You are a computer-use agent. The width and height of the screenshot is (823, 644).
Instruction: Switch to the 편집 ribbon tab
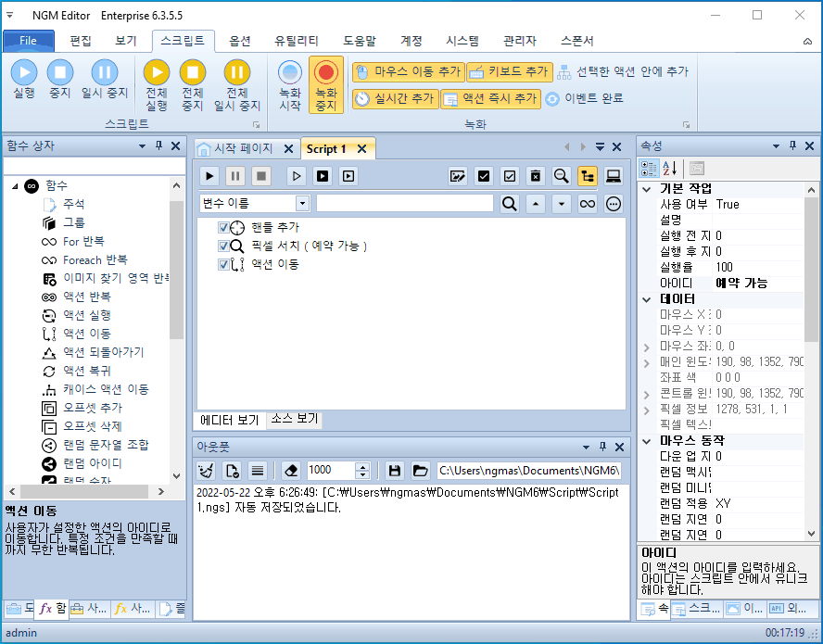pos(81,41)
